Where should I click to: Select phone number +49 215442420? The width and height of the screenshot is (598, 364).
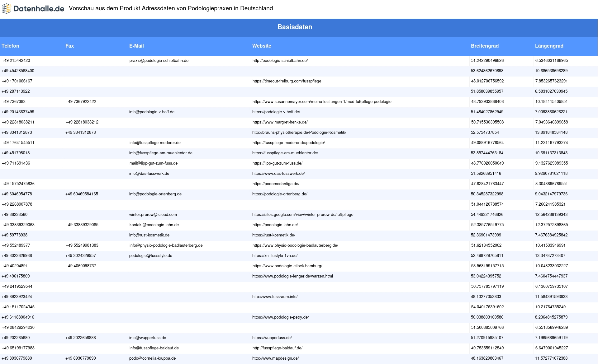point(16,61)
